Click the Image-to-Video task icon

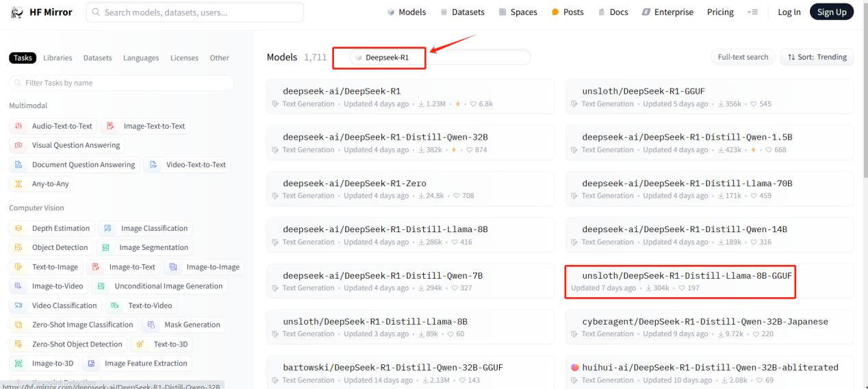tap(18, 286)
